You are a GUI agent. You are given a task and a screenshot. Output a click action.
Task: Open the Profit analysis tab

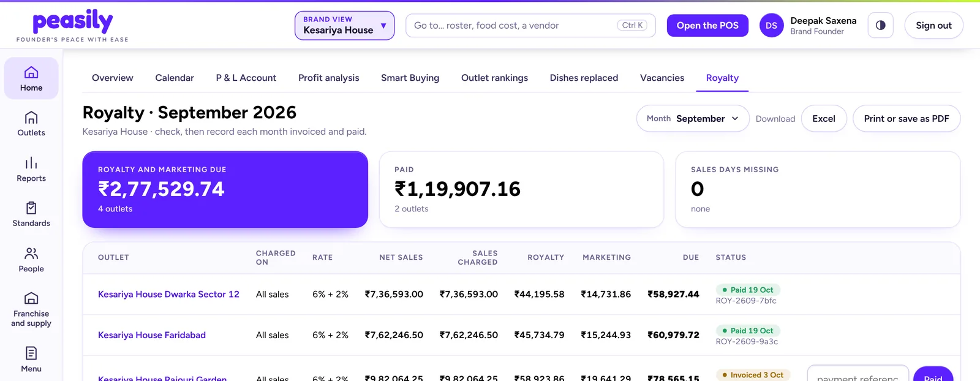tap(329, 78)
